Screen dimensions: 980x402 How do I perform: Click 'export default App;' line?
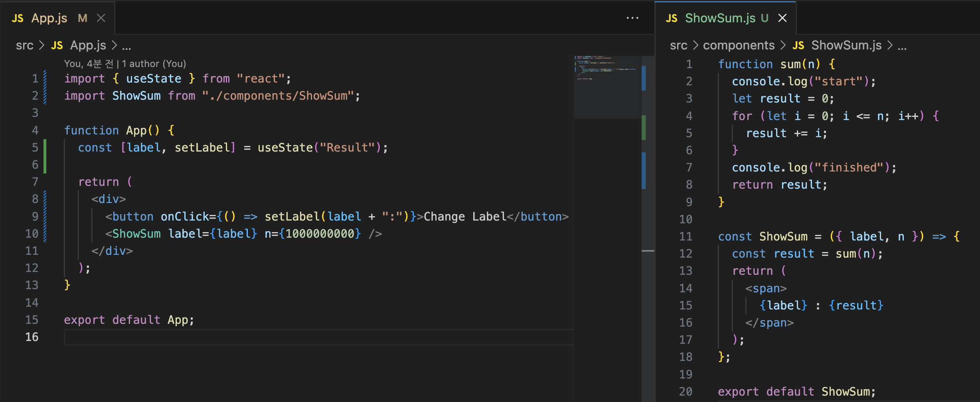[129, 320]
